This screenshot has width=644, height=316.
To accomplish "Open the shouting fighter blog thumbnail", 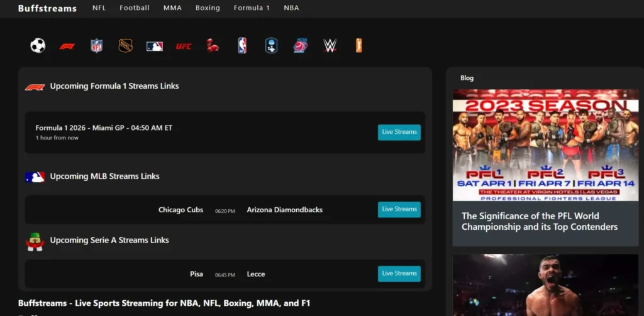I will [x=545, y=285].
